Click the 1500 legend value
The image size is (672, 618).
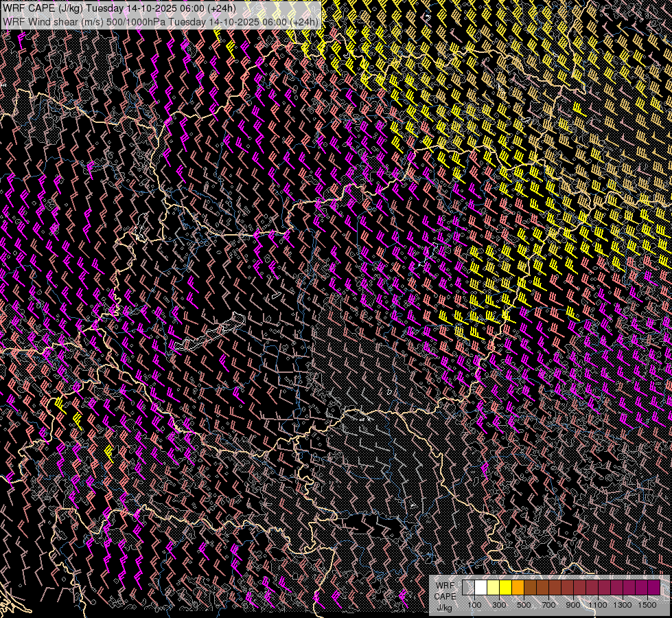647,605
